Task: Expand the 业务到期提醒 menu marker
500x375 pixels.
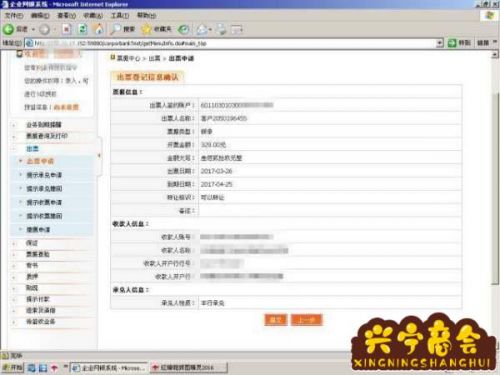Action: pos(14,125)
